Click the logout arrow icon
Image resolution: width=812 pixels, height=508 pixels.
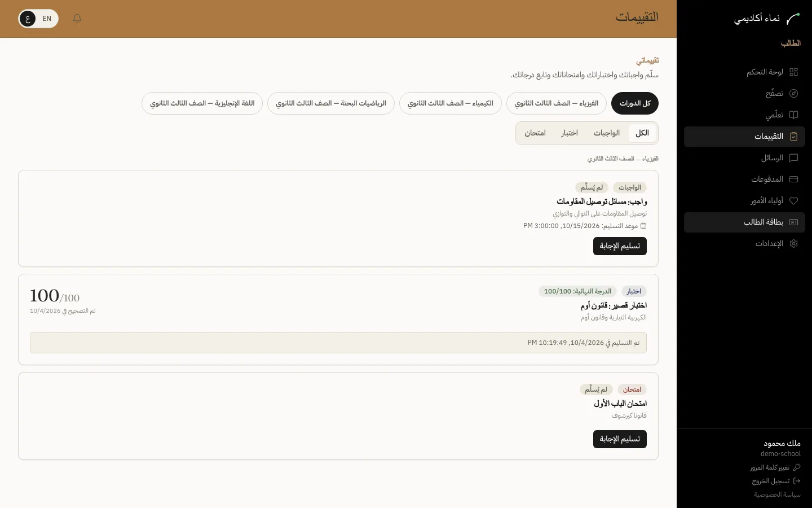pos(797,481)
